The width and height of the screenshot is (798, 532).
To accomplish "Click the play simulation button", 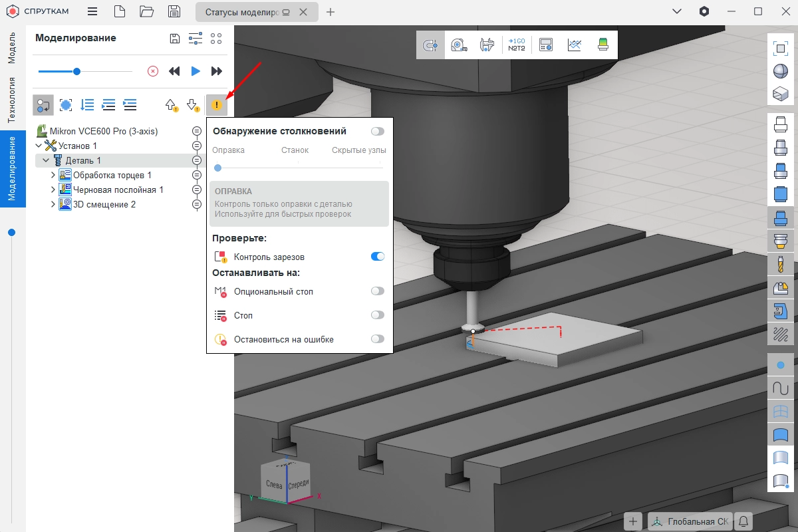I will click(x=196, y=71).
